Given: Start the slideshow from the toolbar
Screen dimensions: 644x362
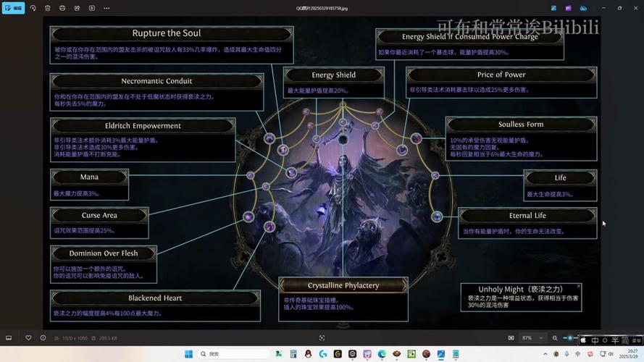Looking at the screenshot, I should coord(92,8).
